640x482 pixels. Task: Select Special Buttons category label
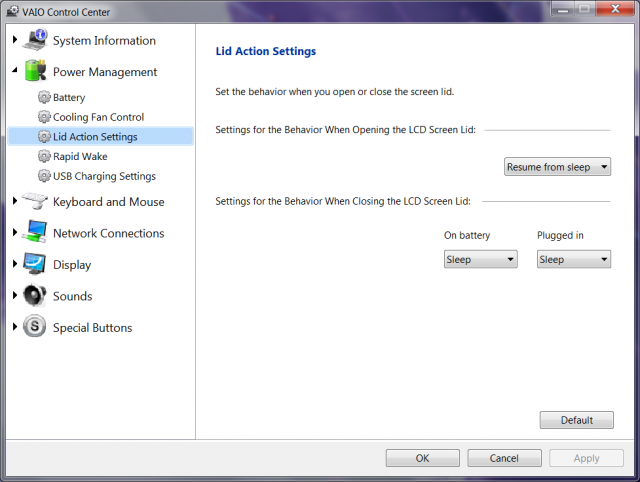[93, 328]
